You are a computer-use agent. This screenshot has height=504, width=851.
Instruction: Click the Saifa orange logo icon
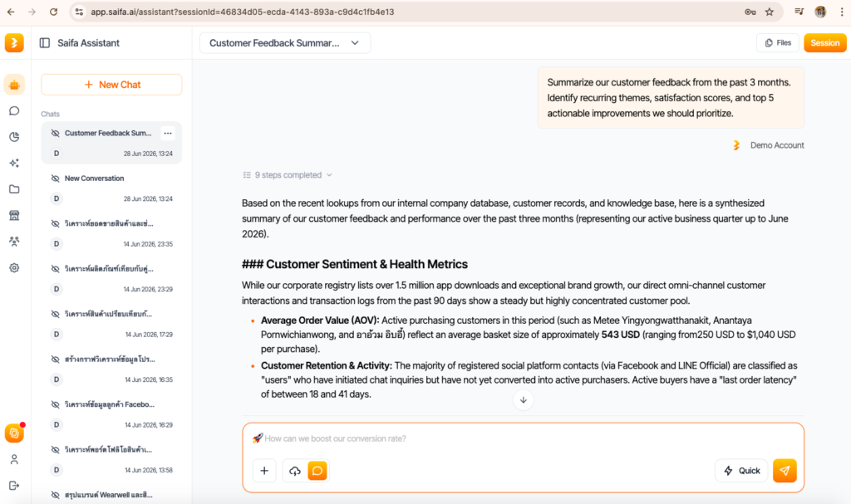point(14,43)
